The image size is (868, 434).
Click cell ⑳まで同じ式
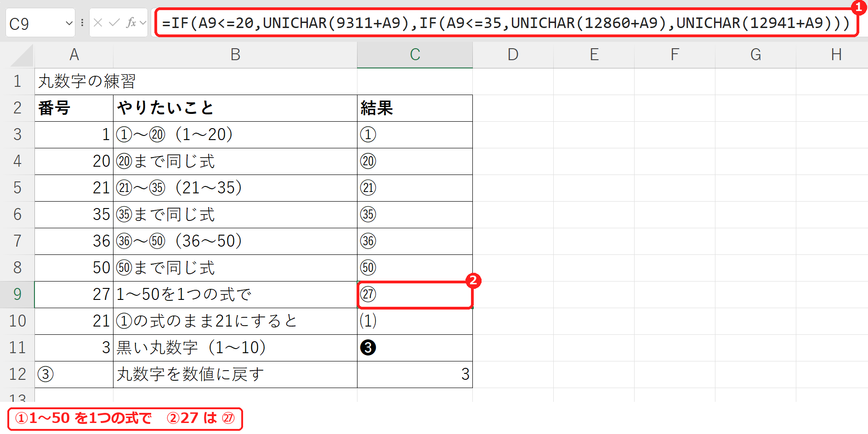point(235,162)
